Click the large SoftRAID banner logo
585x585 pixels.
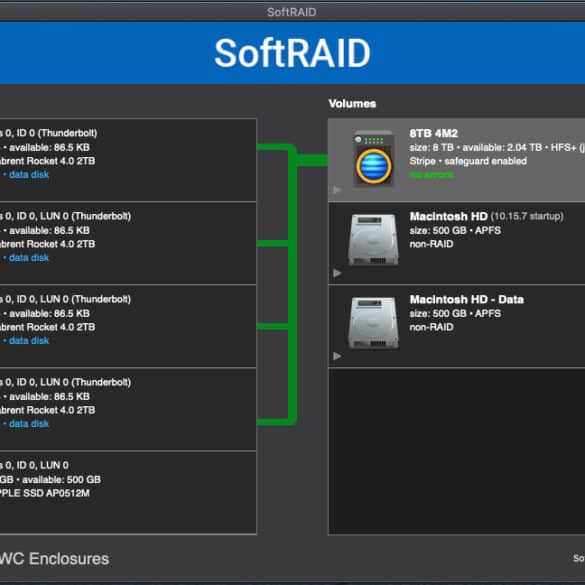click(x=292, y=53)
